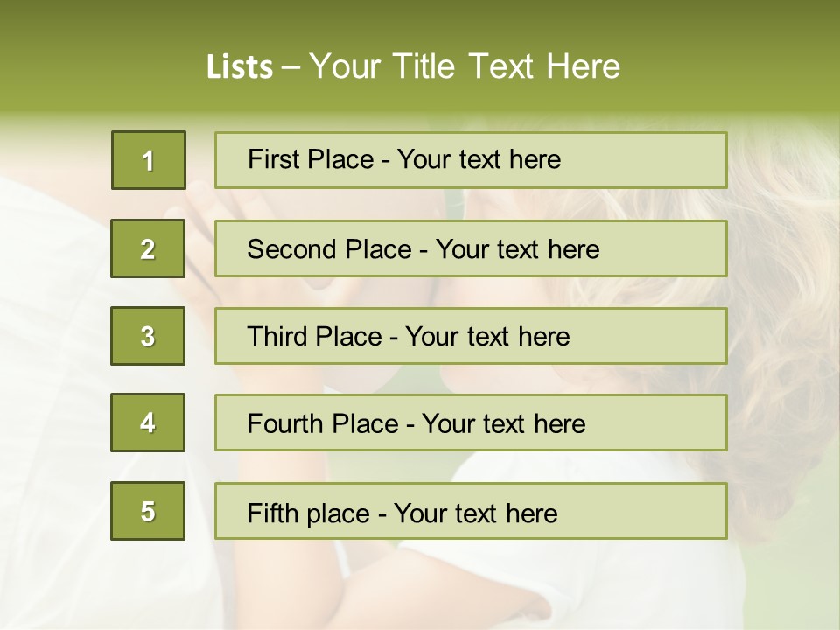Click the number 5 green box
The height and width of the screenshot is (630, 840).
point(148,511)
